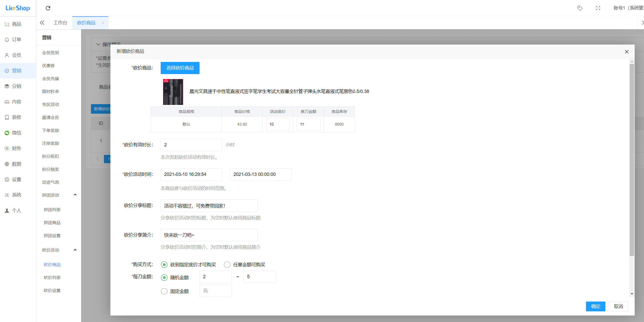Viewport: 644px width, 322px height.
Task: Select the 营销 sidebar icon
Action: [x=16, y=70]
